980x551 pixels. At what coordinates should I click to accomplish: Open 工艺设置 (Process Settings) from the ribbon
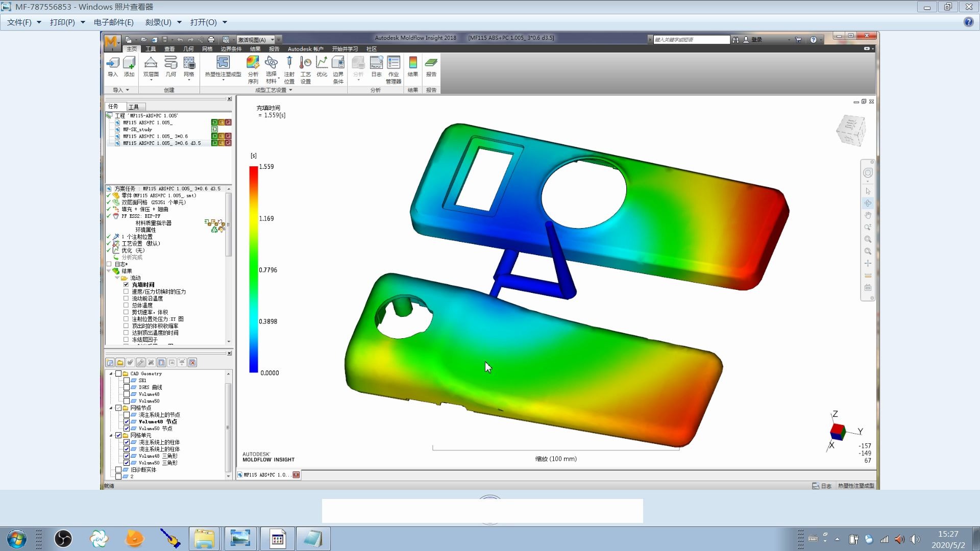coord(305,69)
